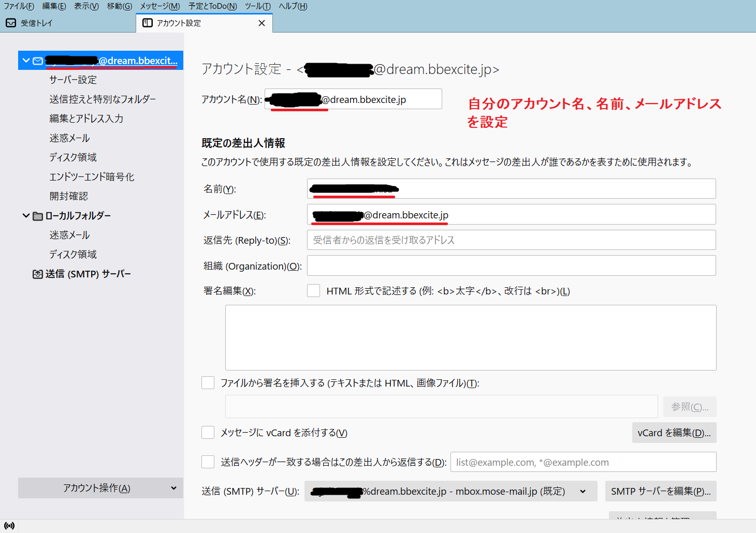Click the vCard を編集 button

(674, 433)
